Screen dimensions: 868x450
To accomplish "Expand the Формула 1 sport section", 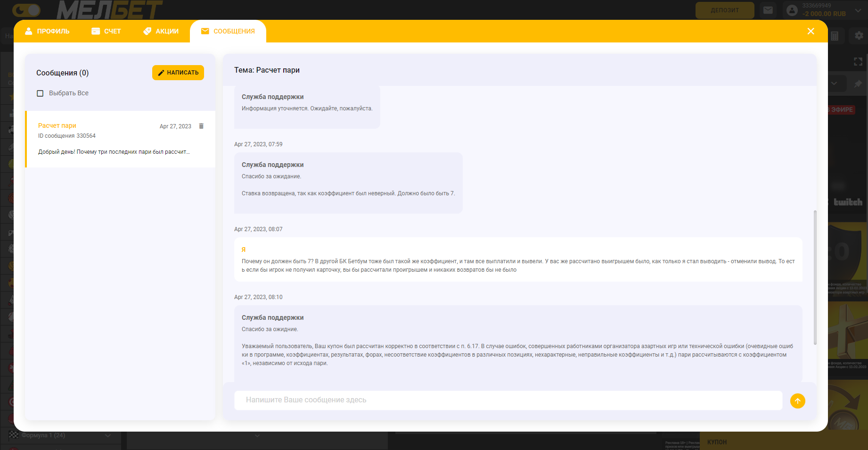I will click(108, 435).
